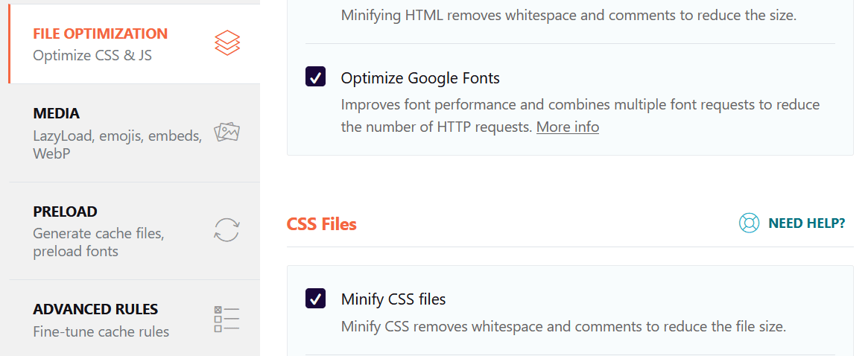This screenshot has width=868, height=356.
Task: Click the checklist icon for Advanced Rules
Action: click(226, 320)
